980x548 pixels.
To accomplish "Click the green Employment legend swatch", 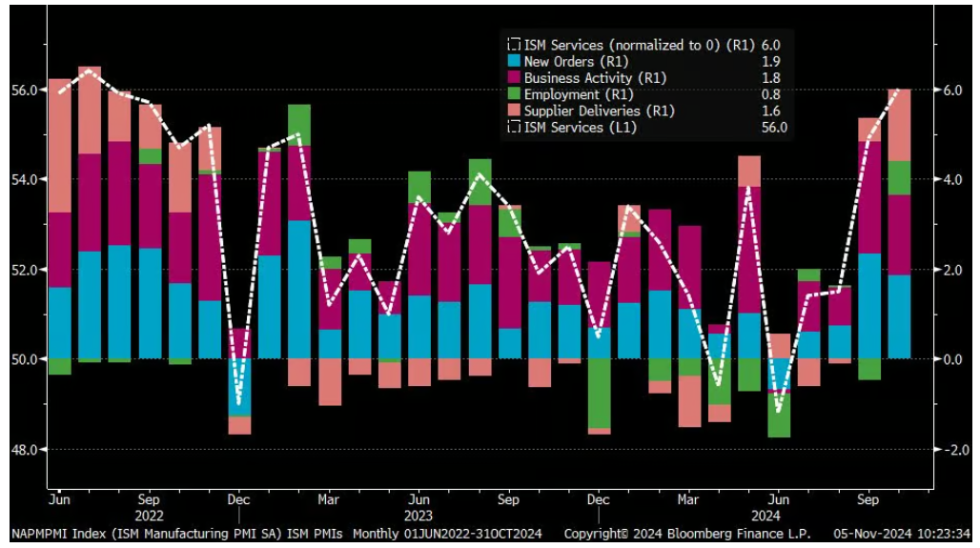I will tap(514, 94).
